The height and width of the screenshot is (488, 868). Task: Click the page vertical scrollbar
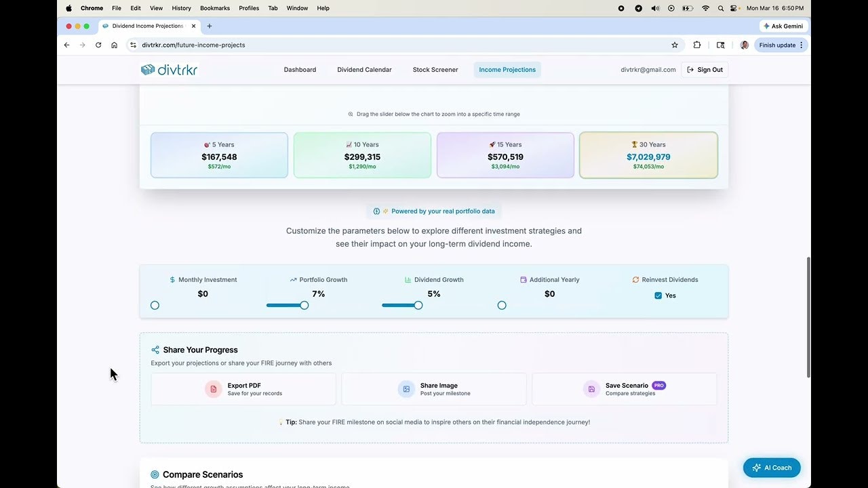pyautogui.click(x=808, y=317)
